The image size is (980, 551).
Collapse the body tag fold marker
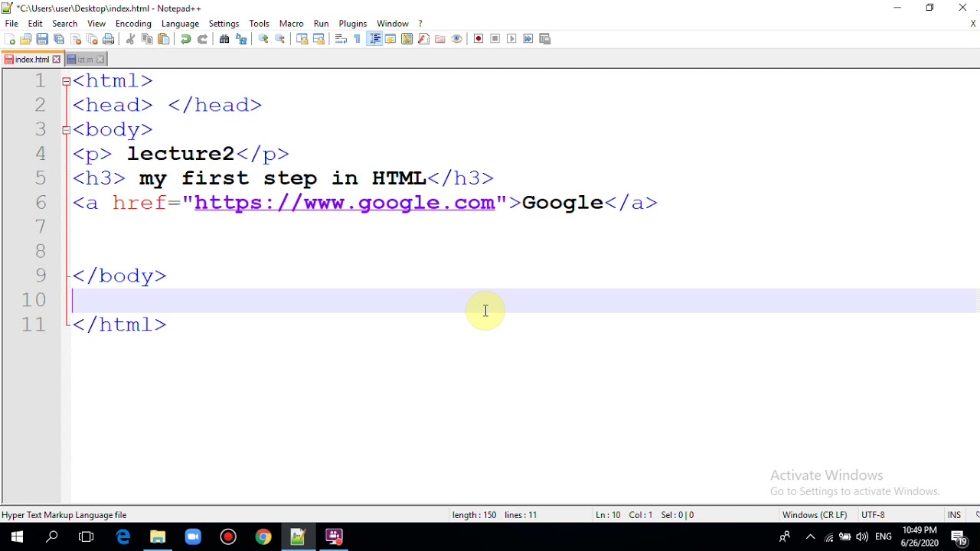tap(67, 130)
